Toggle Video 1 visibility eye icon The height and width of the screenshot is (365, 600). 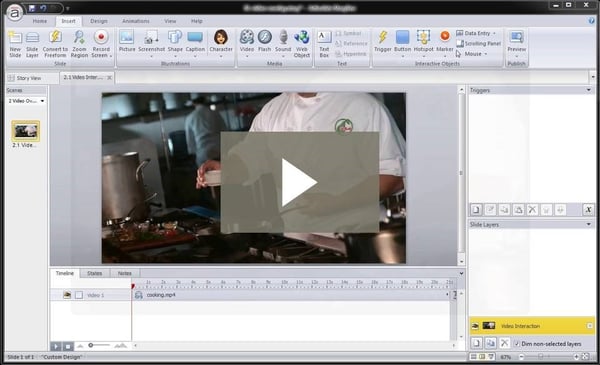point(67,295)
